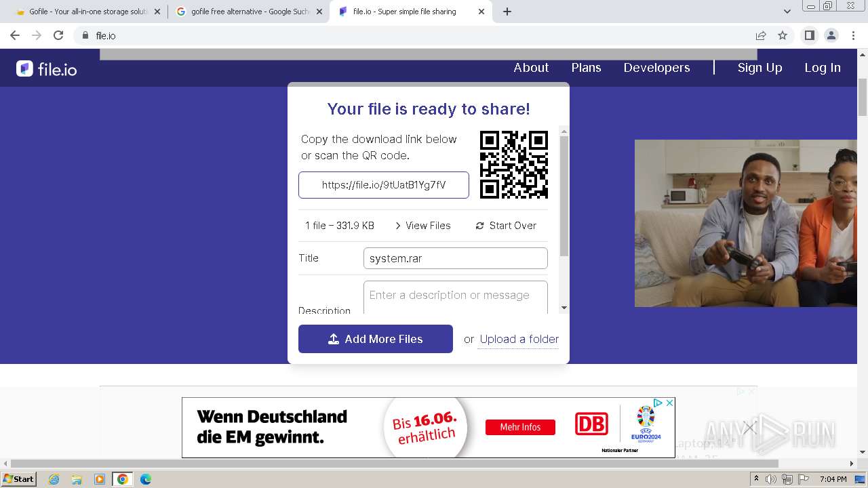The width and height of the screenshot is (868, 488).
Task: Click the network icon in system tray
Action: pyautogui.click(x=787, y=479)
